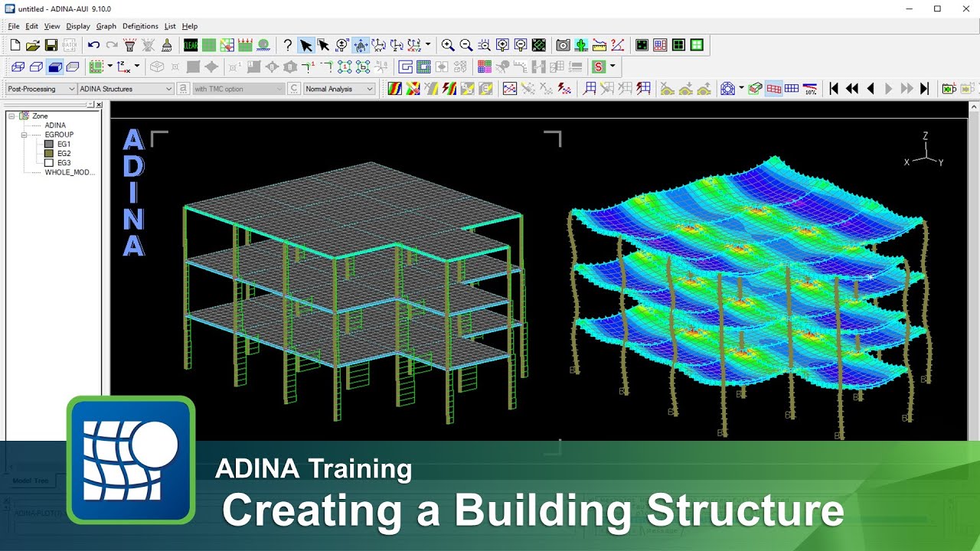The height and width of the screenshot is (551, 980).
Task: Collapse the EGROUP tree node
Action: 24,135
